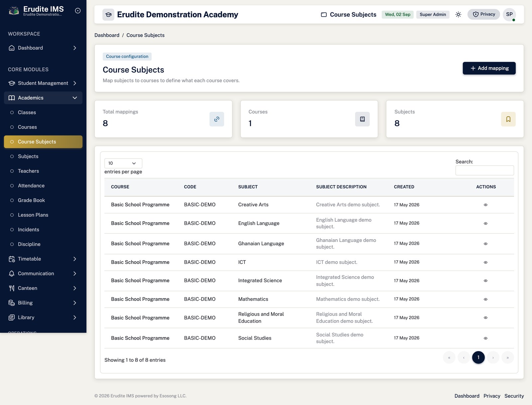532x405 pixels.
Task: Open the Teachers sidebar item
Action: coord(43,171)
